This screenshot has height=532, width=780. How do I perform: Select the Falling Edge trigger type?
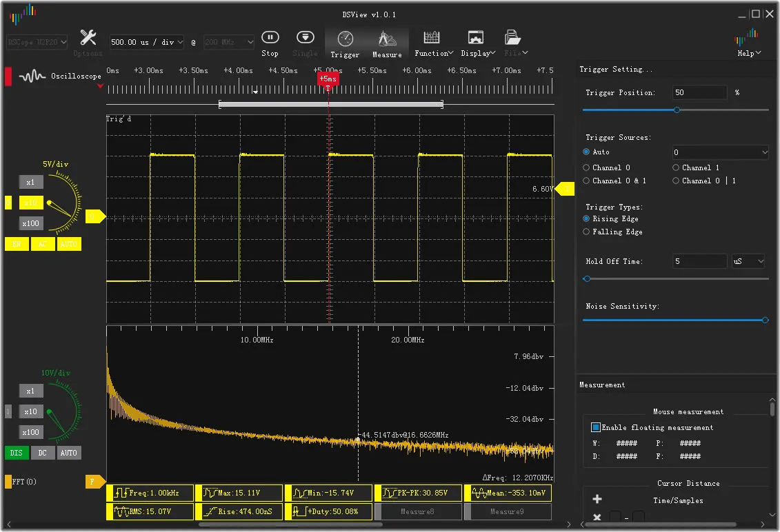[587, 232]
